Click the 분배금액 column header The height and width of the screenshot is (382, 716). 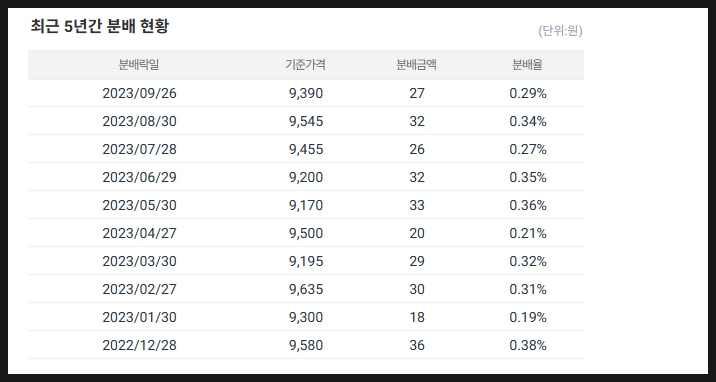tap(416, 65)
